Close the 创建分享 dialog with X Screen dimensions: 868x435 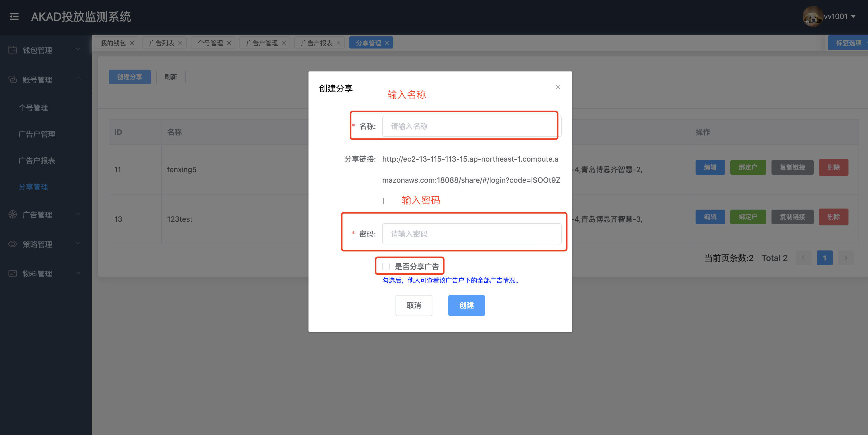(558, 87)
